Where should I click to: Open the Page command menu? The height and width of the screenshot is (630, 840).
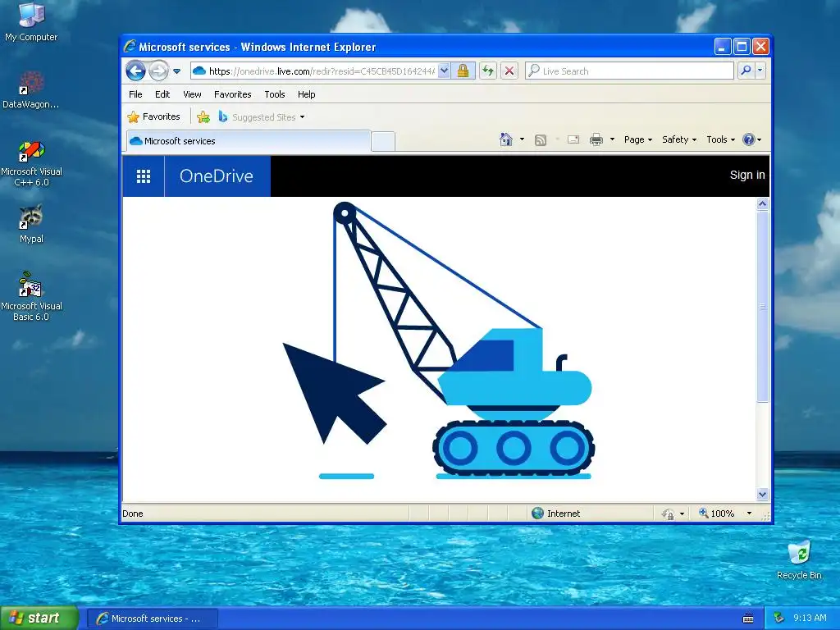638,139
